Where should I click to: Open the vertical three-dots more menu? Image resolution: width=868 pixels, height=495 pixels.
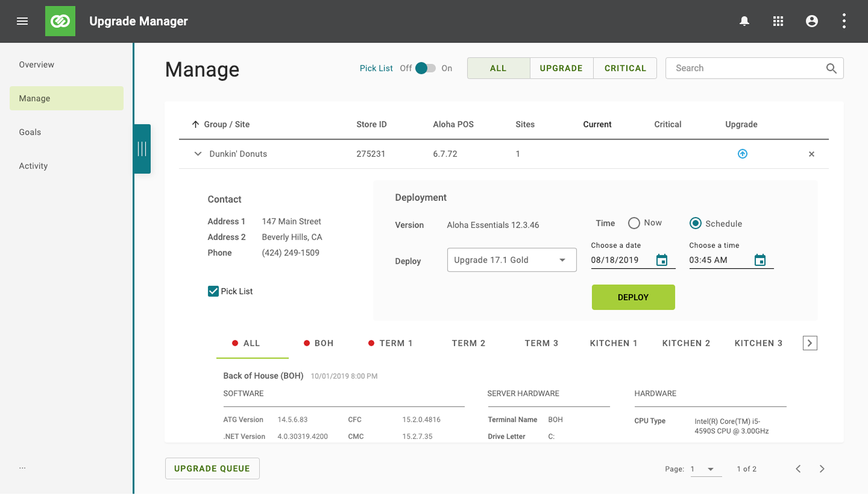[x=844, y=21]
